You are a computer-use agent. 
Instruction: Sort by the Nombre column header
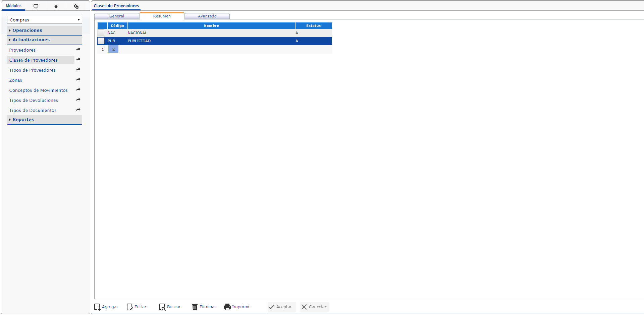click(211, 25)
